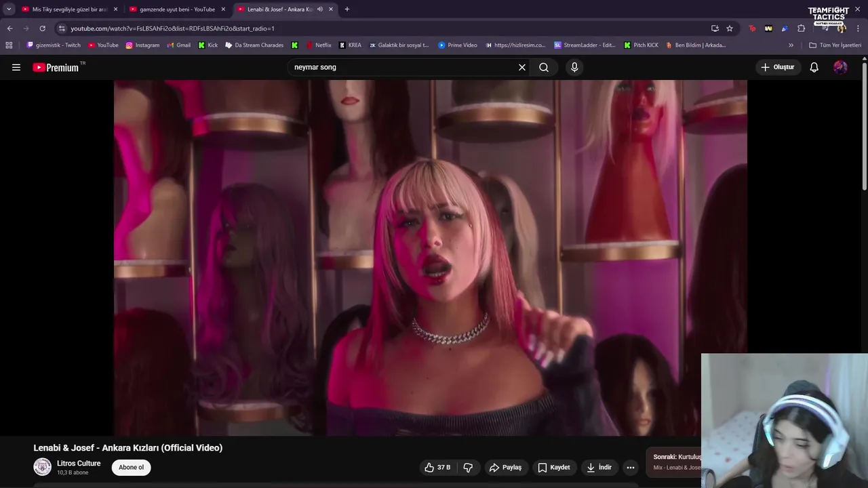Click the Oluştur create button
Viewport: 868px width, 488px height.
(x=778, y=67)
